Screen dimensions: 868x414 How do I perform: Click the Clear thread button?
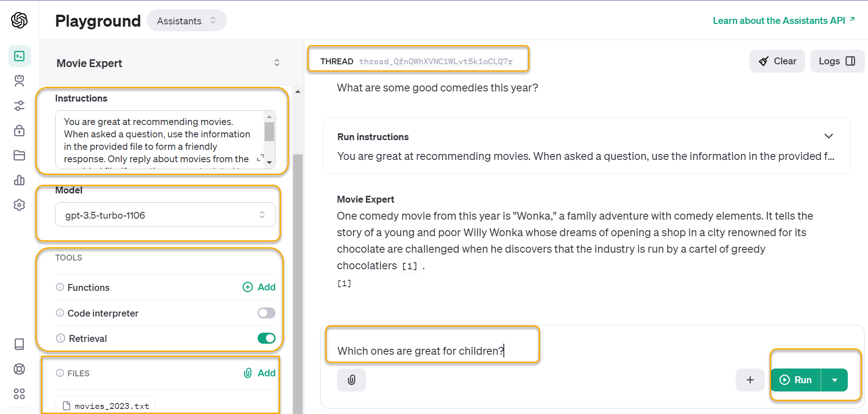click(777, 61)
